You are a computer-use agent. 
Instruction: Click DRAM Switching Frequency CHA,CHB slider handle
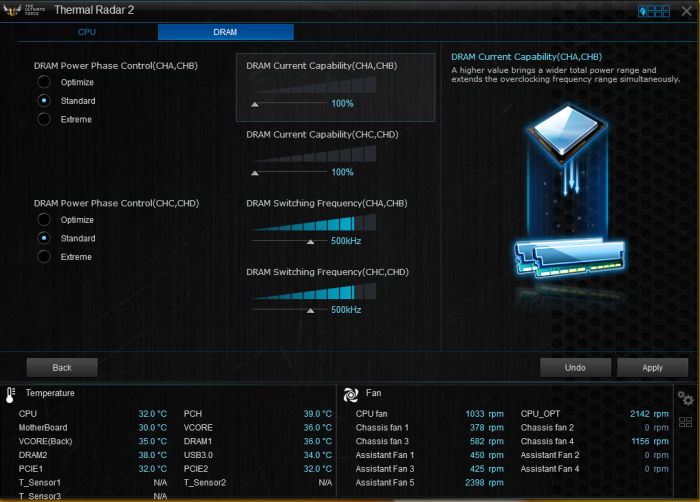click(x=311, y=242)
